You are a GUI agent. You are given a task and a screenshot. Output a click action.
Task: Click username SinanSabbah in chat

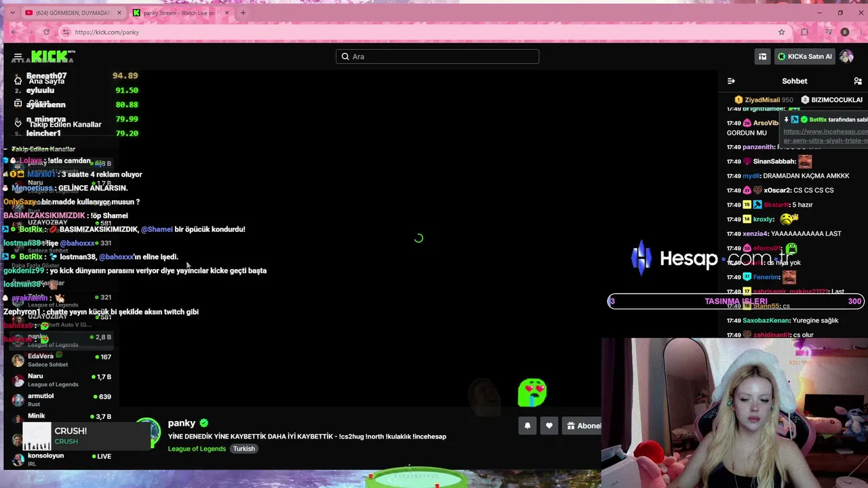pos(774,161)
